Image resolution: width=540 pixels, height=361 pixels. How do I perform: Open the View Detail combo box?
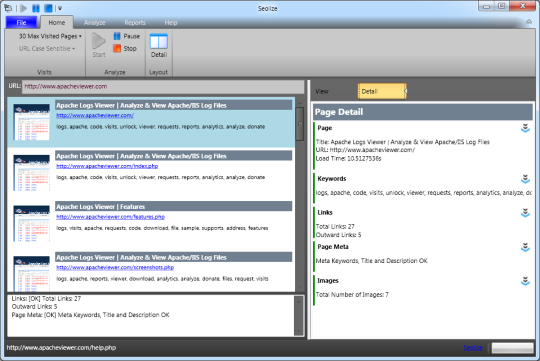(382, 91)
